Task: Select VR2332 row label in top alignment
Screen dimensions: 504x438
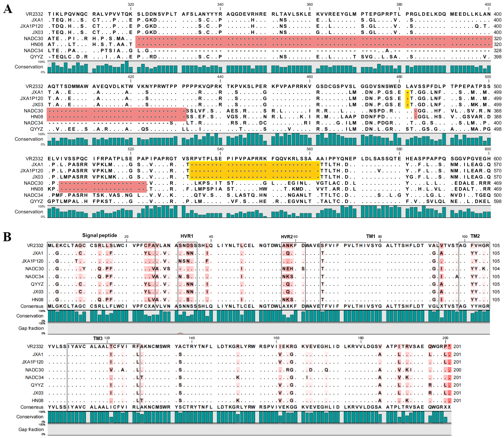Action: tap(34, 14)
